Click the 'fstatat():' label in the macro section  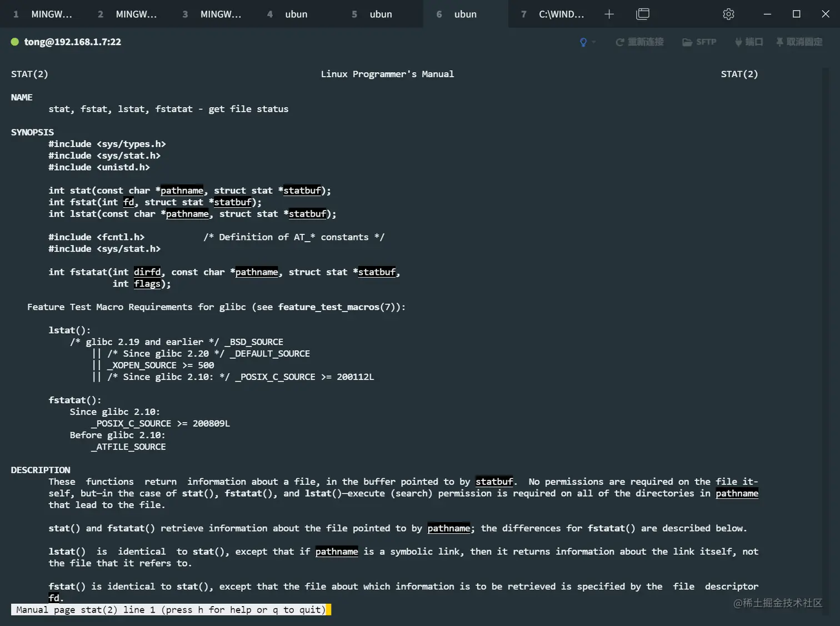pos(75,400)
